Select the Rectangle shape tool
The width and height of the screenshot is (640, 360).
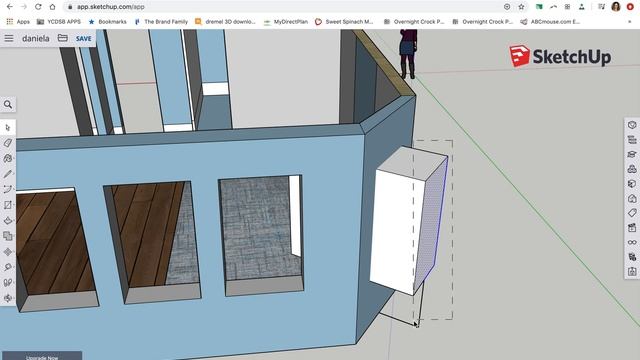click(x=8, y=205)
